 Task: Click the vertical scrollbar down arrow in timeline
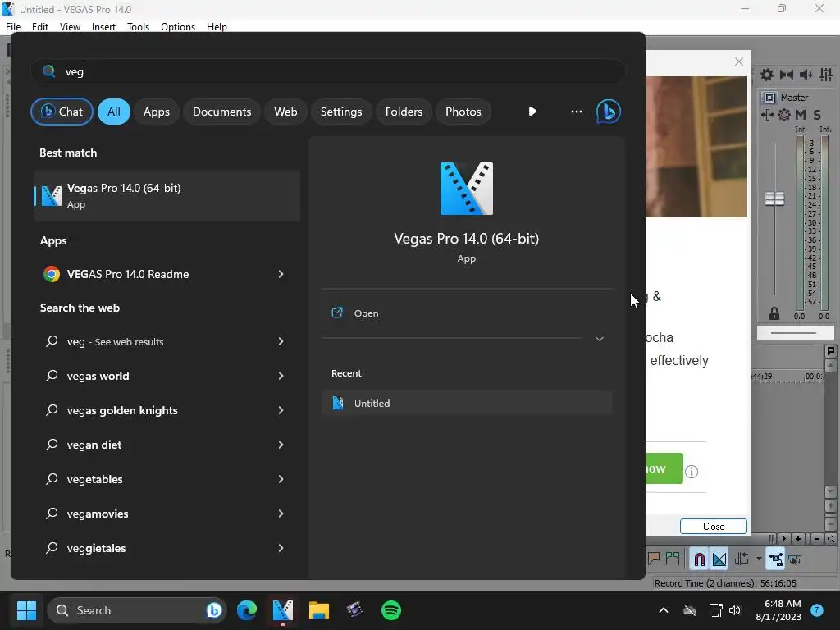click(831, 491)
